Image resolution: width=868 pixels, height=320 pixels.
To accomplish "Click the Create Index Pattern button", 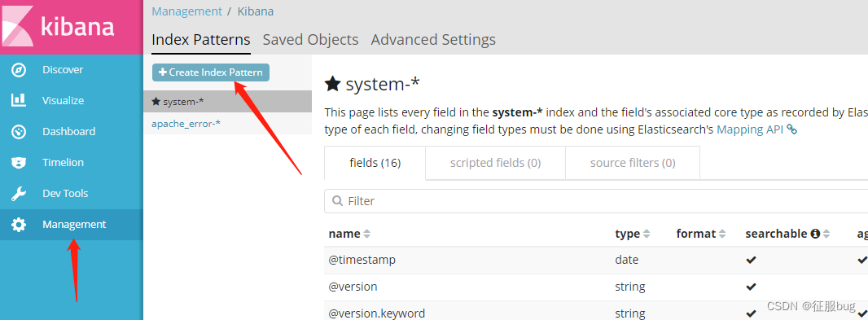I will coord(211,72).
